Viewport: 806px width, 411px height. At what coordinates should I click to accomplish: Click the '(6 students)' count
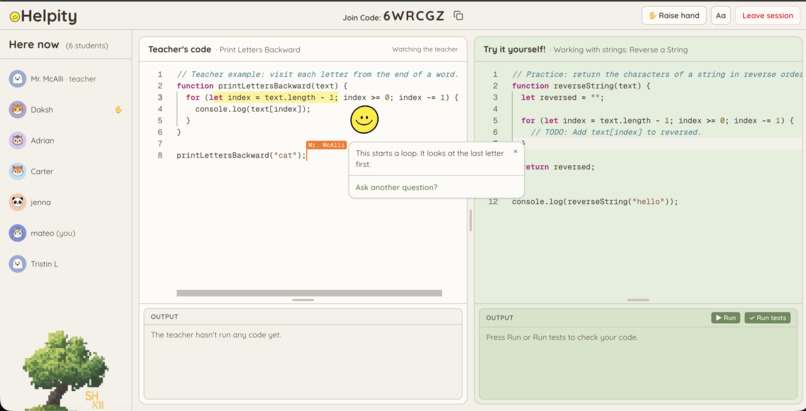(87, 46)
